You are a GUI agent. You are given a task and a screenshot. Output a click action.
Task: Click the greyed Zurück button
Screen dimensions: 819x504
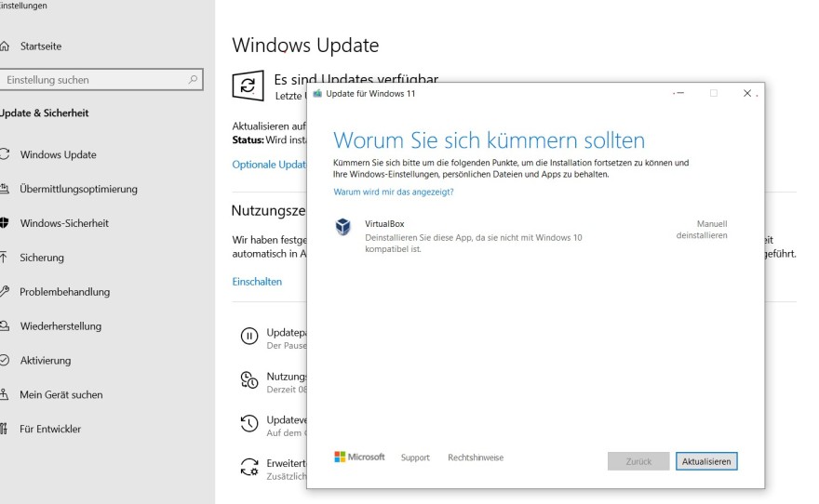pyautogui.click(x=638, y=461)
